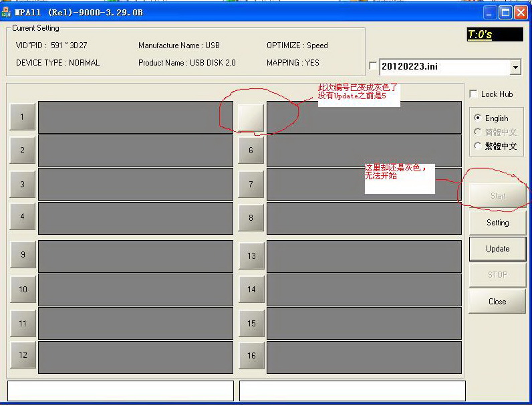Tick the checkbox beside the ini file
This screenshot has width=532, height=406.
point(373,66)
